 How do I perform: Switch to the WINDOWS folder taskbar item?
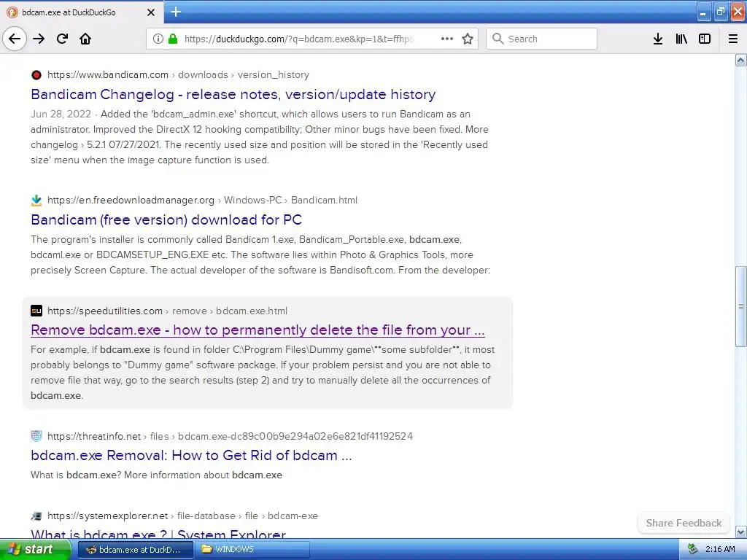(252, 550)
